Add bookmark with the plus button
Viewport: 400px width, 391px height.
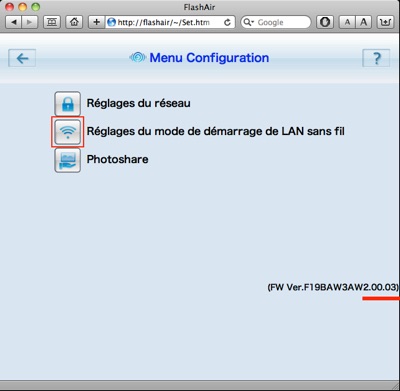96,22
